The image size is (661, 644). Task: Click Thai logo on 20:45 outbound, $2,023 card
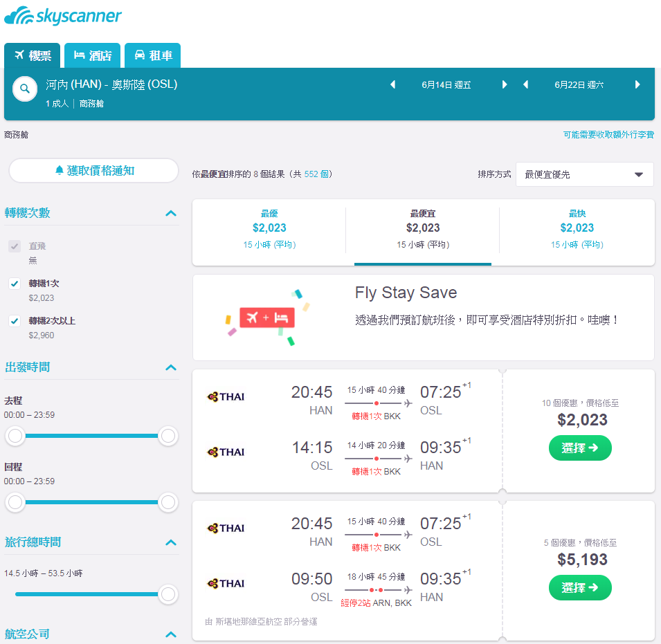(x=226, y=397)
